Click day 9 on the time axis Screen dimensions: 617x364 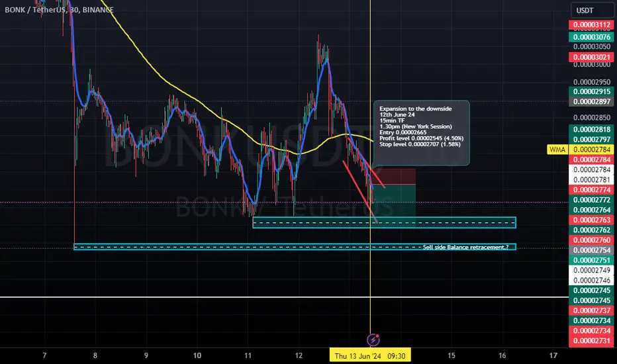click(x=146, y=355)
